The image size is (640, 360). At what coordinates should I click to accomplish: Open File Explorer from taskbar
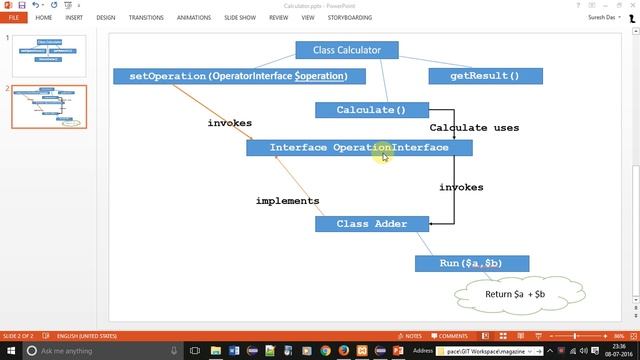216,351
